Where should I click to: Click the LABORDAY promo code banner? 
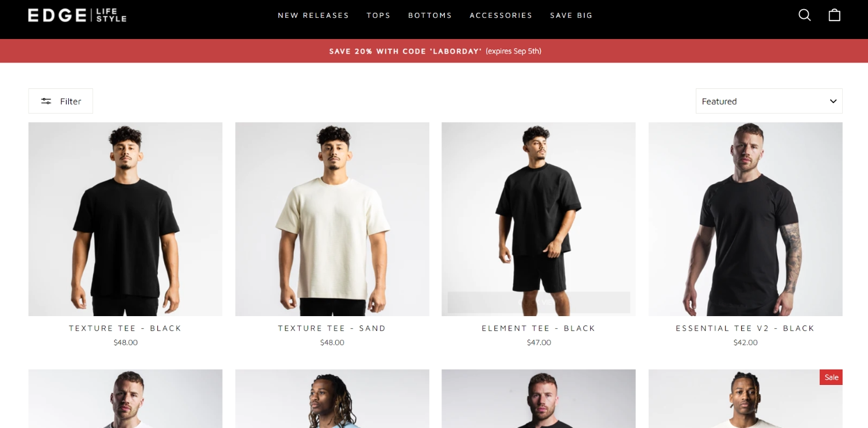(x=434, y=51)
